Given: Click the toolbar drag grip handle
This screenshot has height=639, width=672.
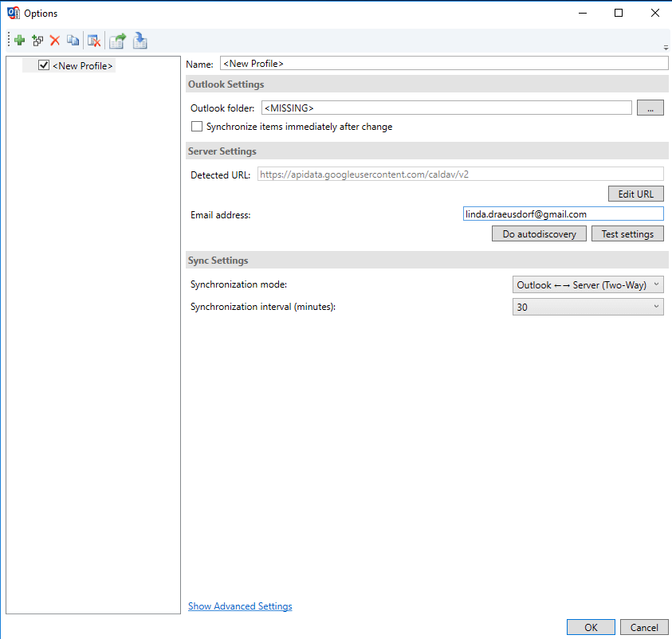Looking at the screenshot, I should click(9, 41).
